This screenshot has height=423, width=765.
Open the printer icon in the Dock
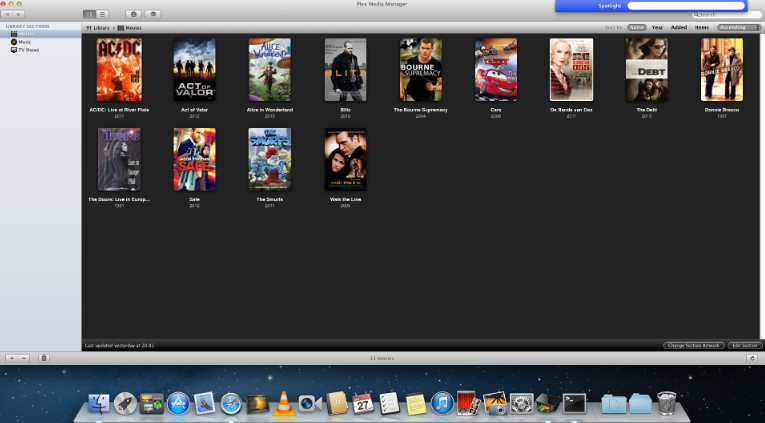pyautogui.click(x=547, y=404)
